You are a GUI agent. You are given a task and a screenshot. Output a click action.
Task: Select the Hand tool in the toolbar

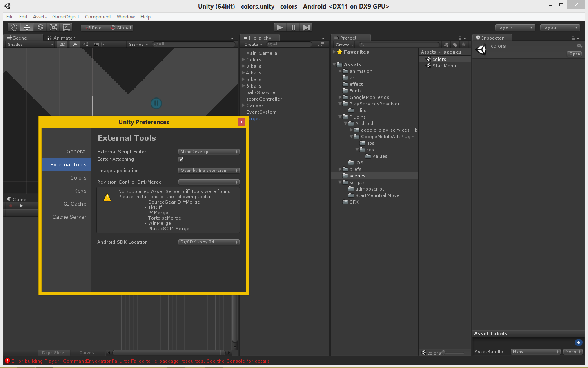14,27
